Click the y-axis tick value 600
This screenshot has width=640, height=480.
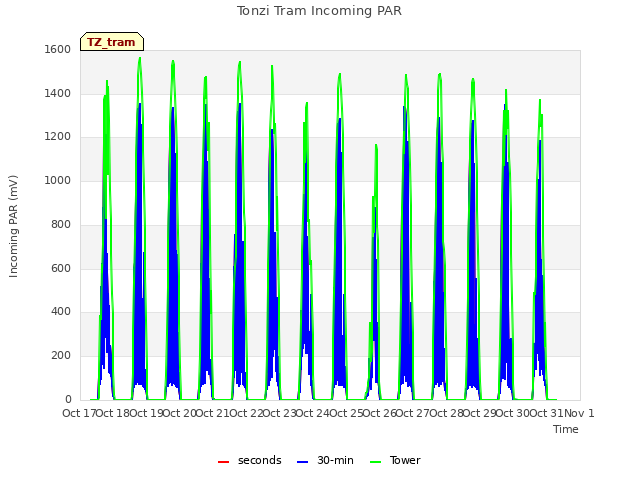tap(61, 269)
